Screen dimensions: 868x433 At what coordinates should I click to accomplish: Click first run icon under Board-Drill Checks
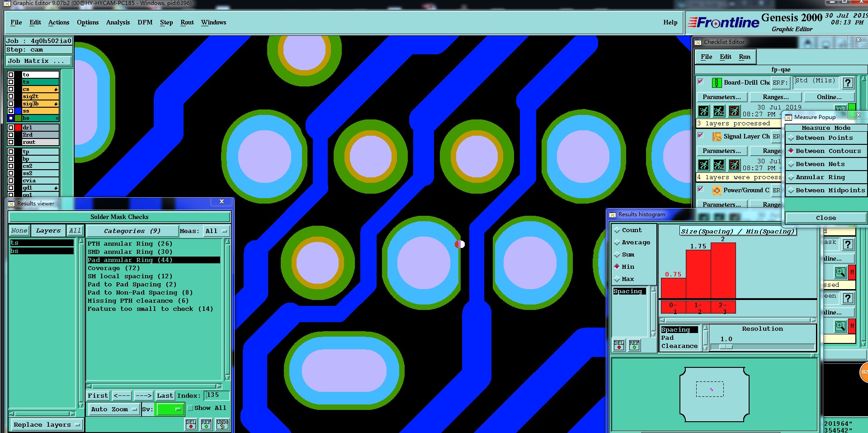click(x=704, y=111)
